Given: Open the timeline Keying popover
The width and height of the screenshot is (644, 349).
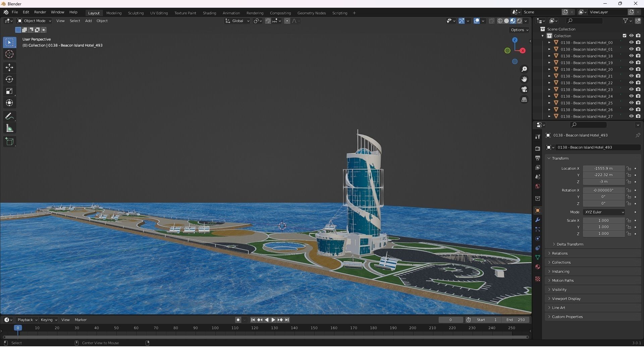Looking at the screenshot, I should [49, 320].
